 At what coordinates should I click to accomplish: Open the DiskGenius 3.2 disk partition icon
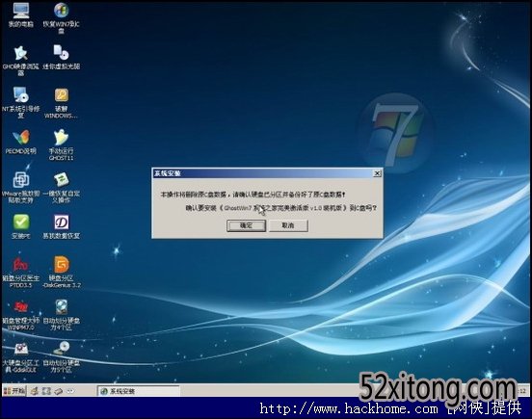[61, 273]
